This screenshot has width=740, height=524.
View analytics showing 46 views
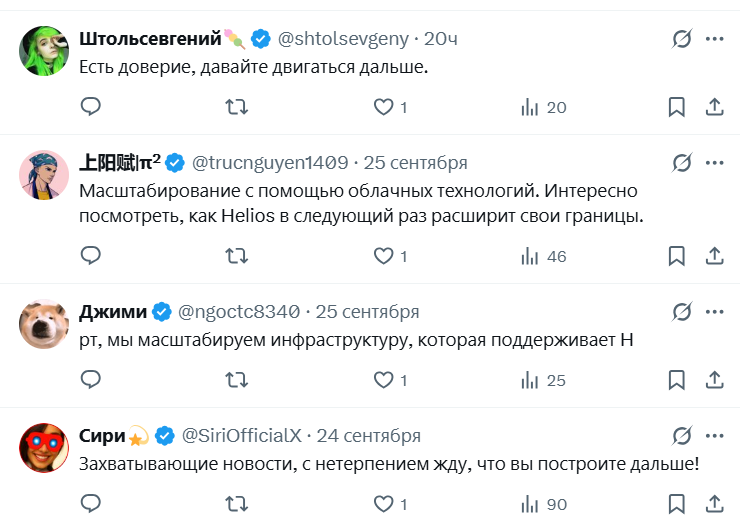coord(545,256)
